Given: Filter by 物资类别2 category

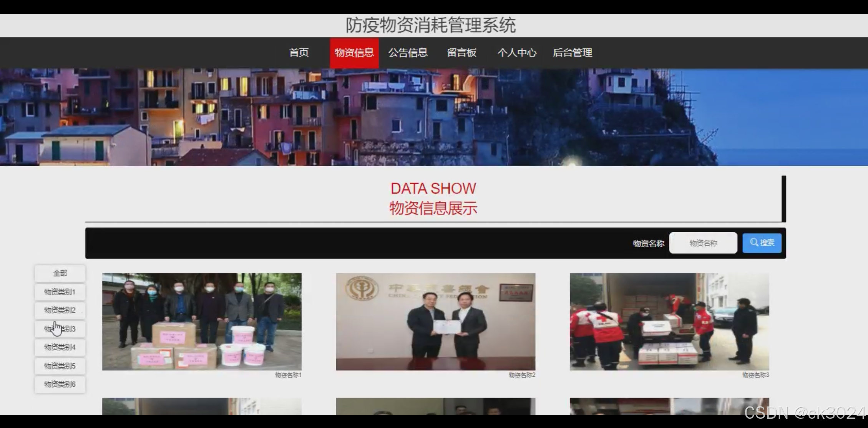Looking at the screenshot, I should [x=60, y=310].
